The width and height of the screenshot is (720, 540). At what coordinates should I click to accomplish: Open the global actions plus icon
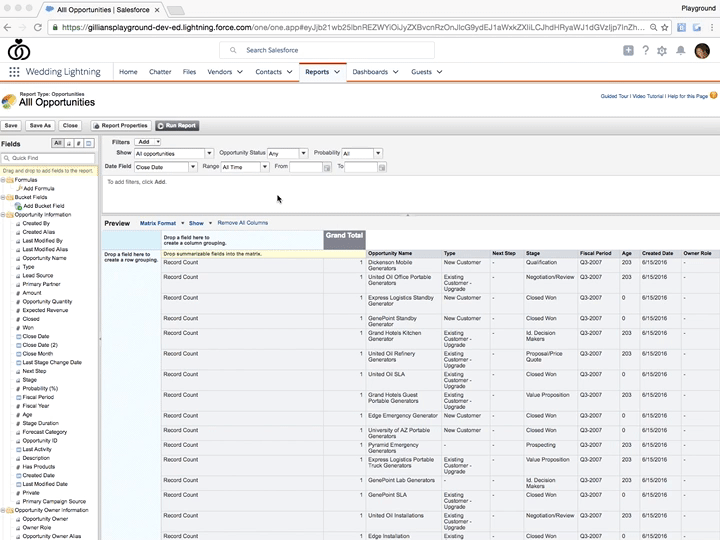[628, 51]
